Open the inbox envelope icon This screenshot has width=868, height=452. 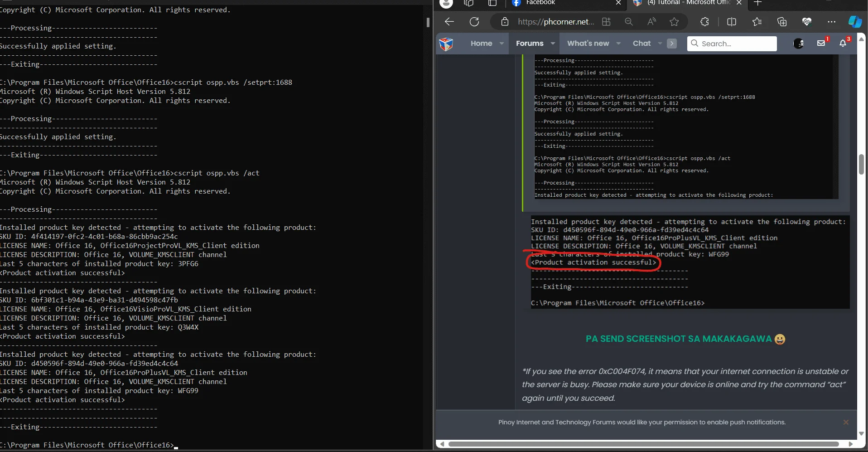click(821, 43)
